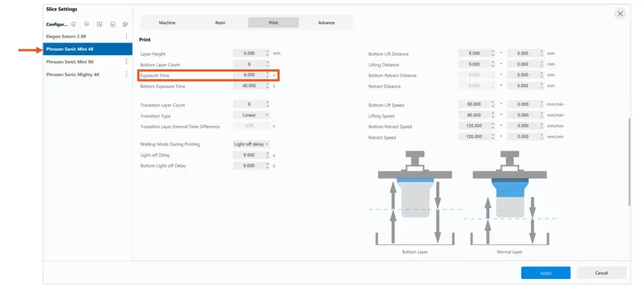
Task: Click the Exposure Time input field
Action: click(249, 75)
